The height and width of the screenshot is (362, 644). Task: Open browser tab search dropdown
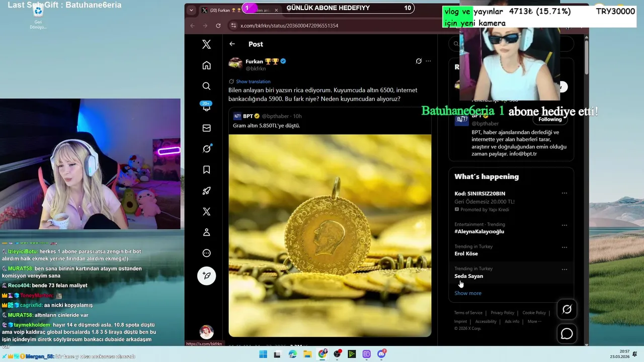click(x=191, y=10)
